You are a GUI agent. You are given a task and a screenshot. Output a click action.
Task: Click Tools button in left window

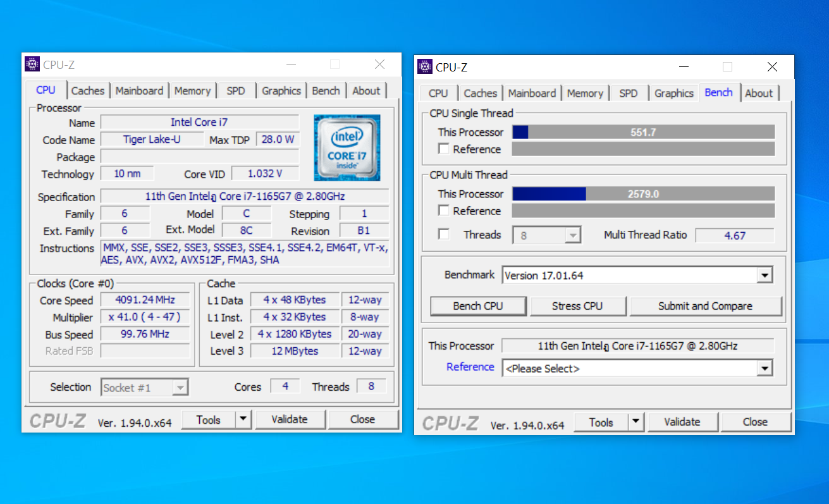(x=209, y=419)
